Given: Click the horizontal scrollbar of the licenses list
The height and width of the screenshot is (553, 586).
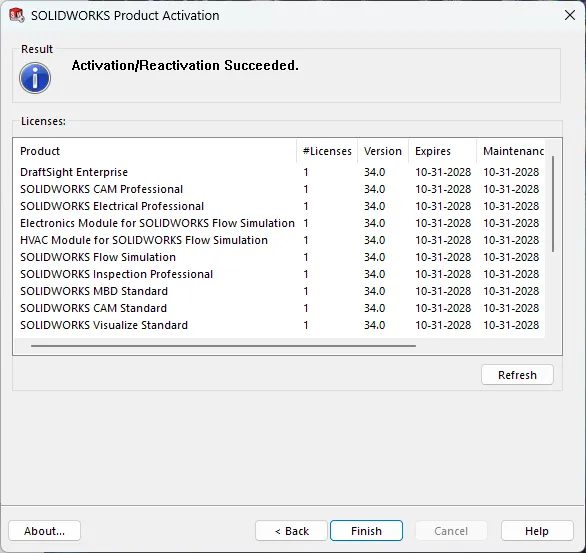Looking at the screenshot, I should 223,346.
